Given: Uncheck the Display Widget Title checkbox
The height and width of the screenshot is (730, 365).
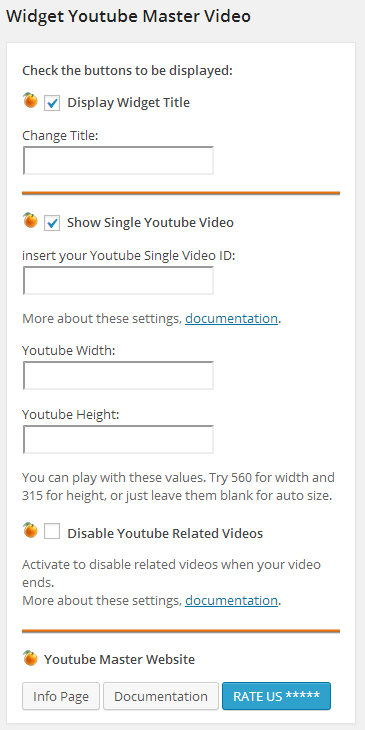Looking at the screenshot, I should point(52,103).
